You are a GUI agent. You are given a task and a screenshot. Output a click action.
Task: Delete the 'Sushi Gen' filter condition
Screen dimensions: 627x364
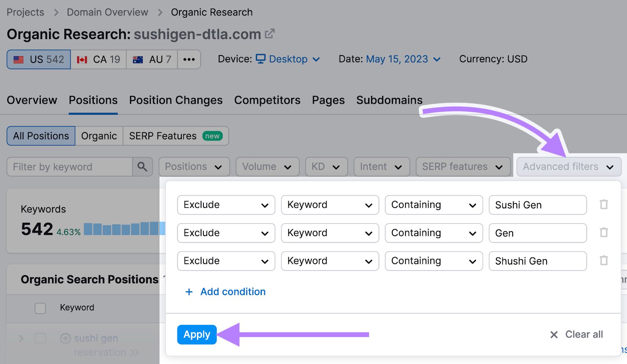coord(604,204)
